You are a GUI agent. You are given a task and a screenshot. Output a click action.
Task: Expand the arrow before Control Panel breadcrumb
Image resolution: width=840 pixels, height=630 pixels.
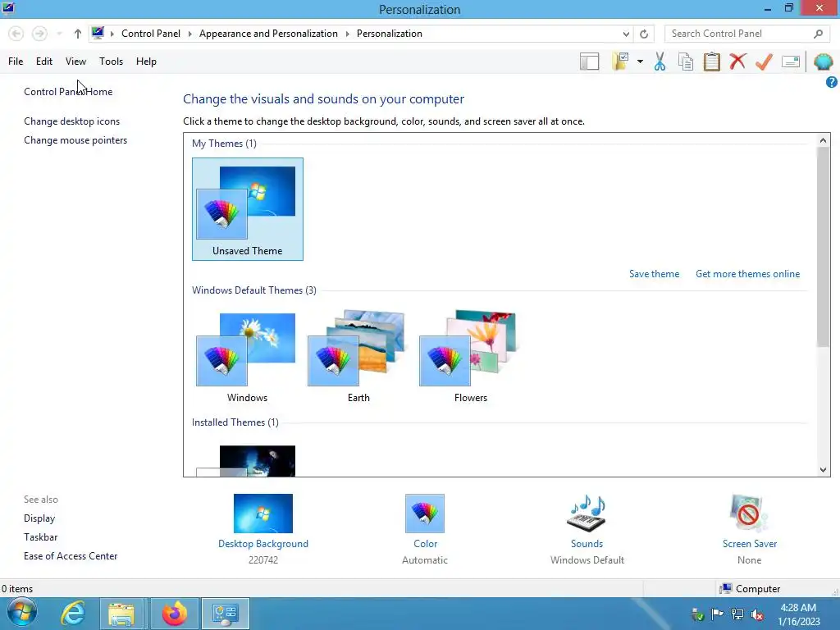point(112,34)
